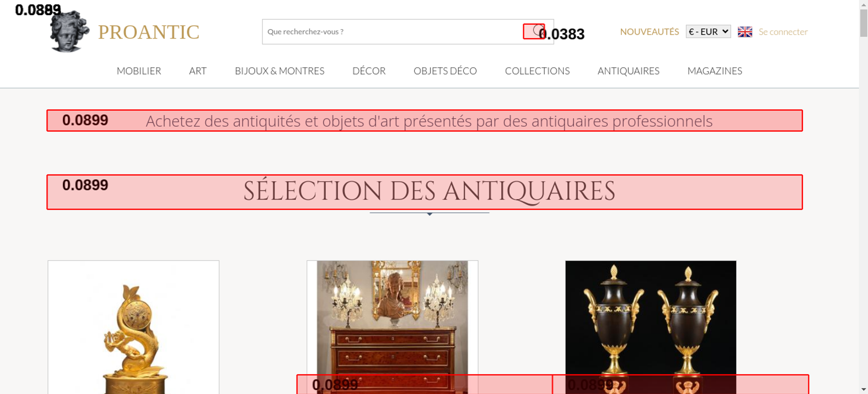This screenshot has width=868, height=394.
Task: Click the scrollbar down arrow
Action: coord(864,389)
